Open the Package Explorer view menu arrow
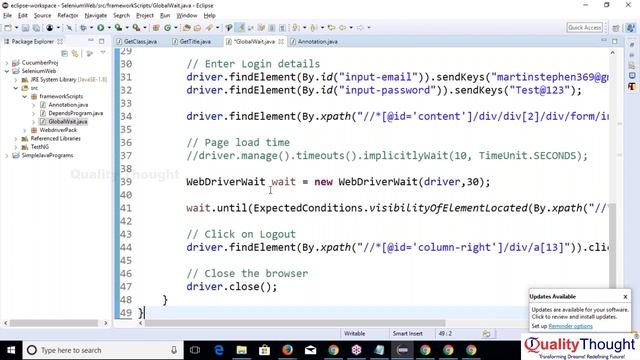The height and width of the screenshot is (360, 640). [102, 53]
